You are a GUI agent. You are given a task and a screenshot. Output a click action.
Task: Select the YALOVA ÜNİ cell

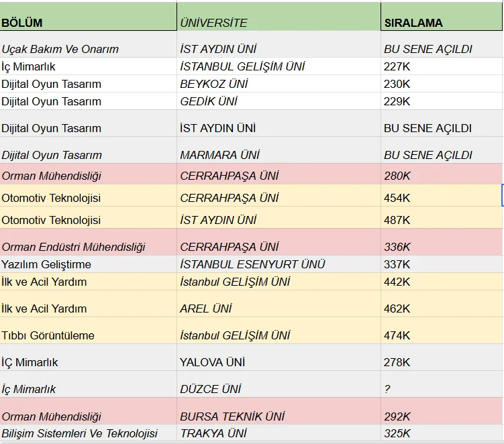[279, 357]
